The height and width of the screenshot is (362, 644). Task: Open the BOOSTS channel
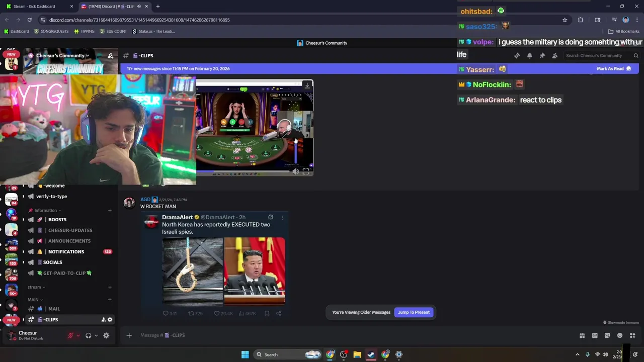coord(69,220)
